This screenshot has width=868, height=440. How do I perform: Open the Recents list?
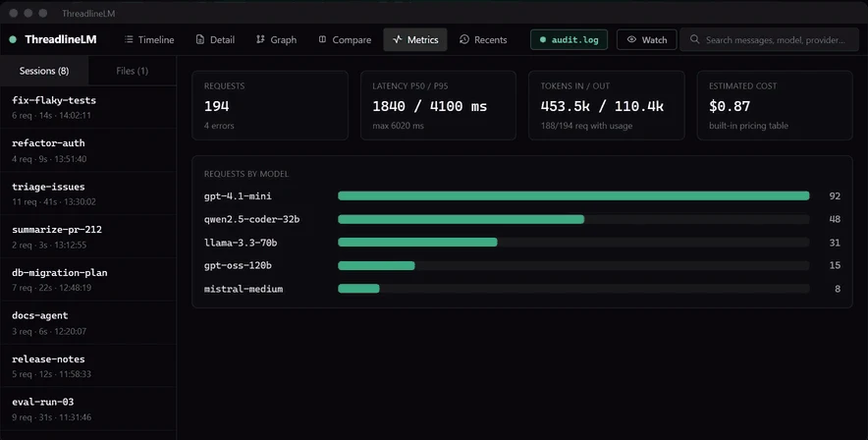[483, 40]
